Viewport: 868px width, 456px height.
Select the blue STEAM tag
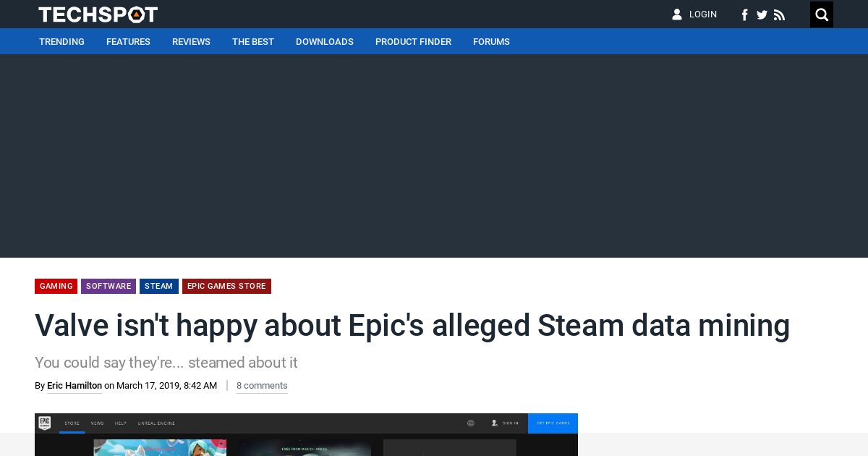(158, 286)
